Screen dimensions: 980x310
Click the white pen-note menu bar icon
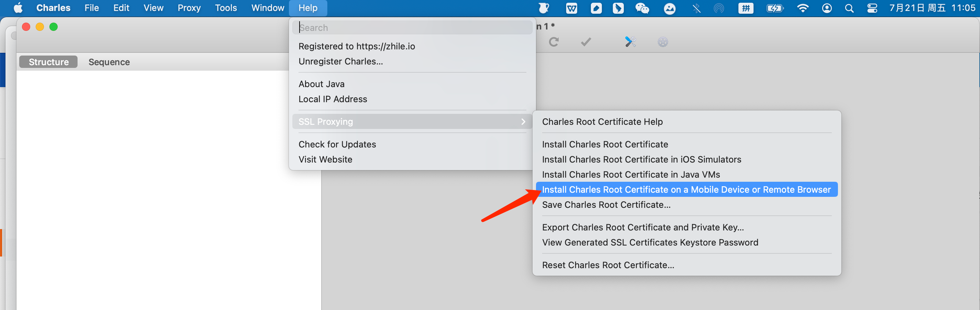click(x=596, y=8)
